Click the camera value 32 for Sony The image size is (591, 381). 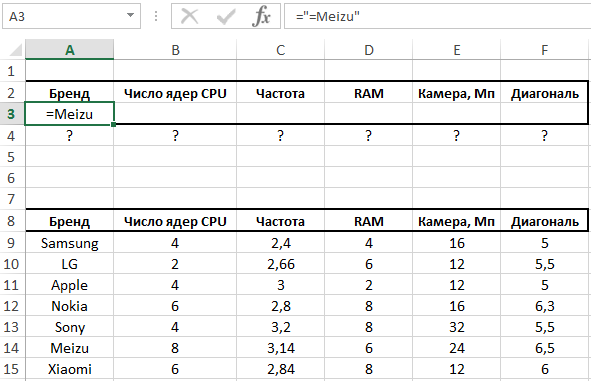(456, 327)
